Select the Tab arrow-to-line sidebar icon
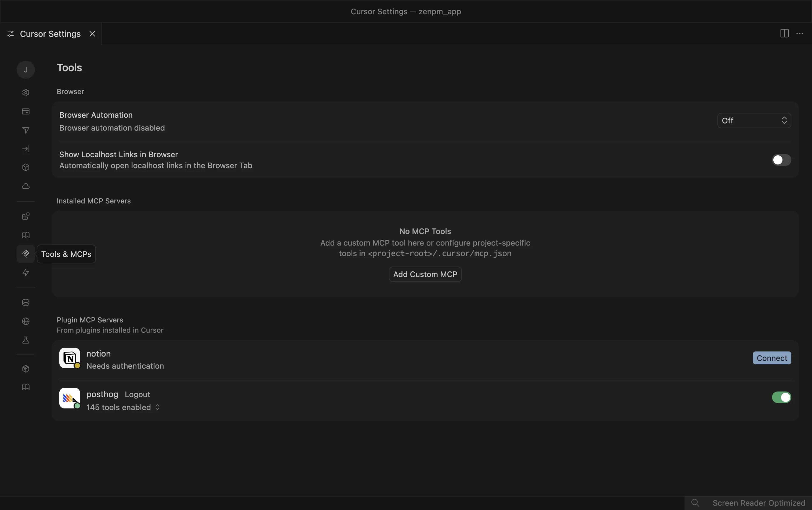The image size is (812, 510). click(x=26, y=149)
